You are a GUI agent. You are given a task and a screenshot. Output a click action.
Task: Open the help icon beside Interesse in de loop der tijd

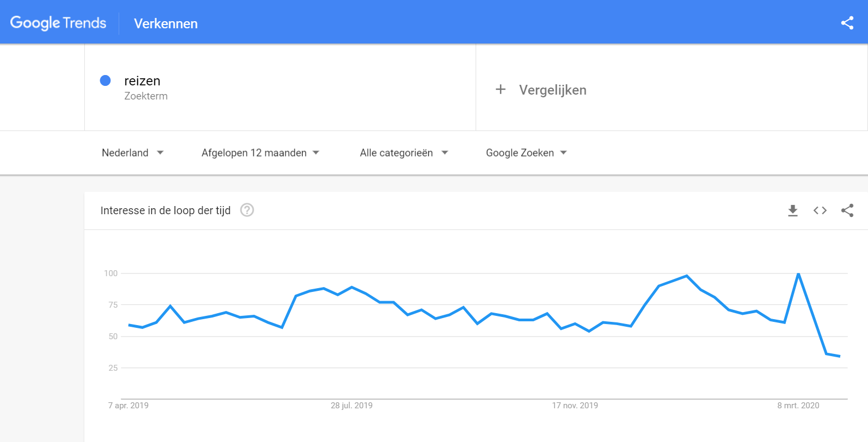click(247, 210)
